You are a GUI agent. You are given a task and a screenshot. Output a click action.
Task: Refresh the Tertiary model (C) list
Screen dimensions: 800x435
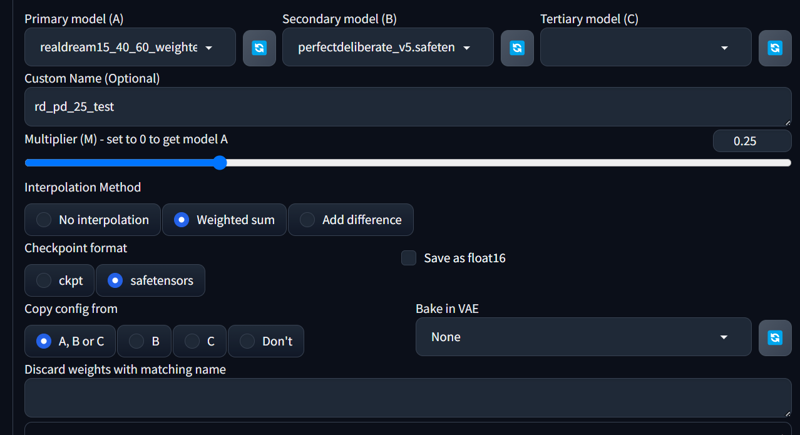coord(775,48)
